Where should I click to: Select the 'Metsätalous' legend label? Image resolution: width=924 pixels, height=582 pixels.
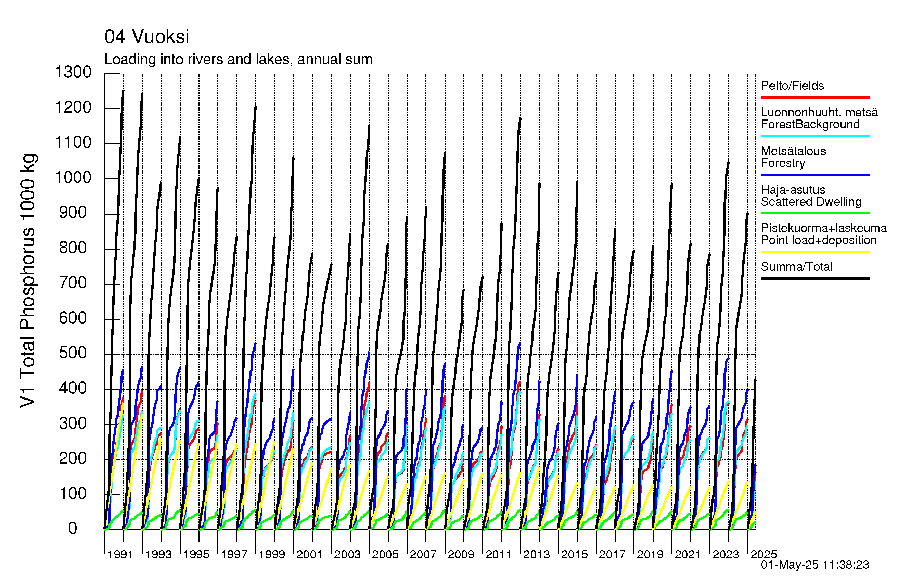click(793, 151)
